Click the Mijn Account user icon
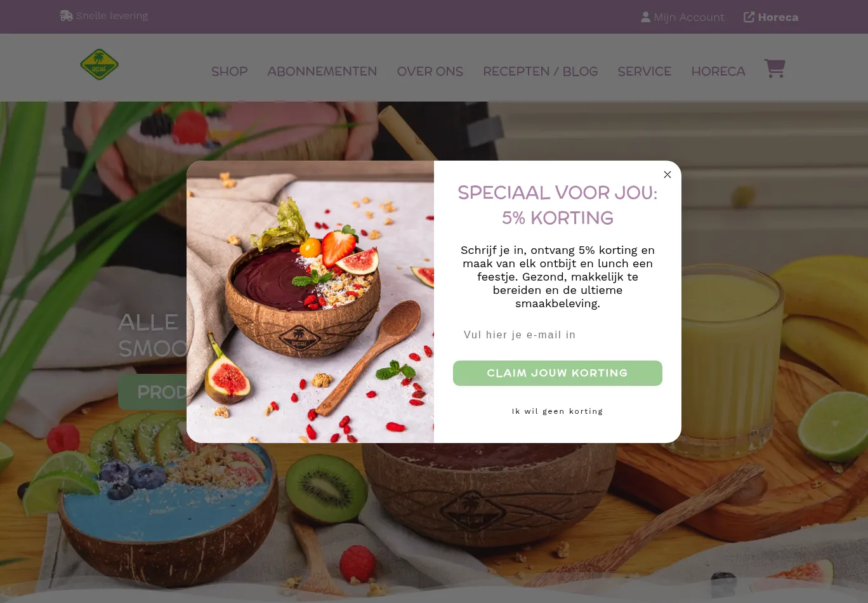Screen dimensions: 868x603 click(x=645, y=17)
